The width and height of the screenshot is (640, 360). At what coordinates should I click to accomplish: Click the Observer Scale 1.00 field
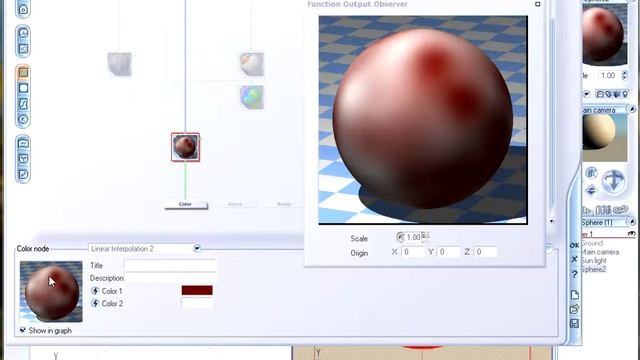[x=413, y=237]
